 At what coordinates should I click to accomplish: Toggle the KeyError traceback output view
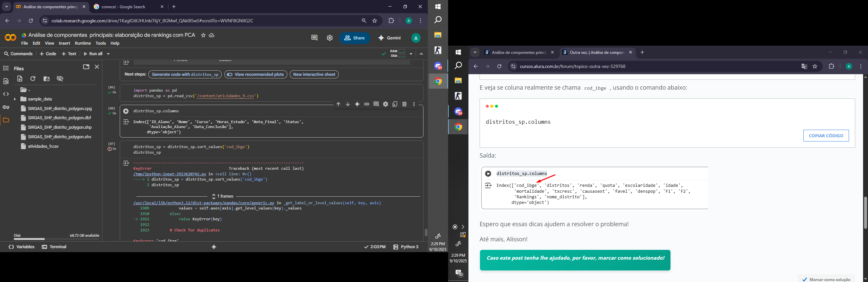tap(126, 163)
